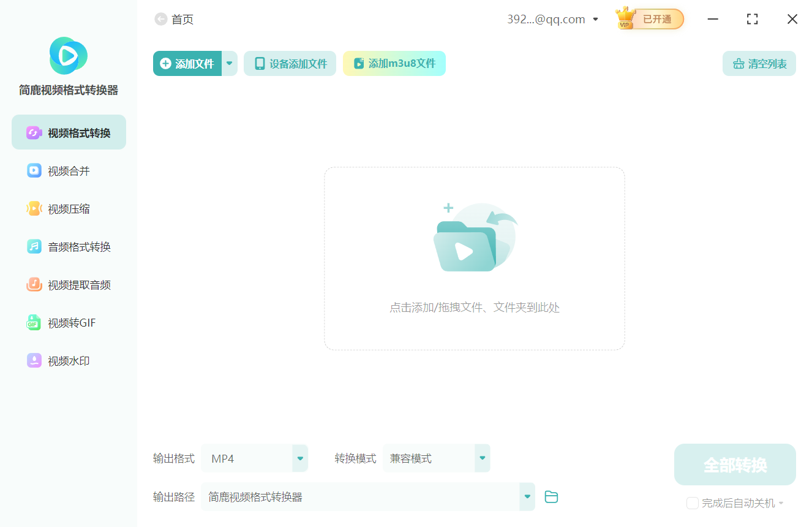Screen dimensions: 812x527
Task: Click the 清空列表 clear list button
Action: (x=759, y=63)
